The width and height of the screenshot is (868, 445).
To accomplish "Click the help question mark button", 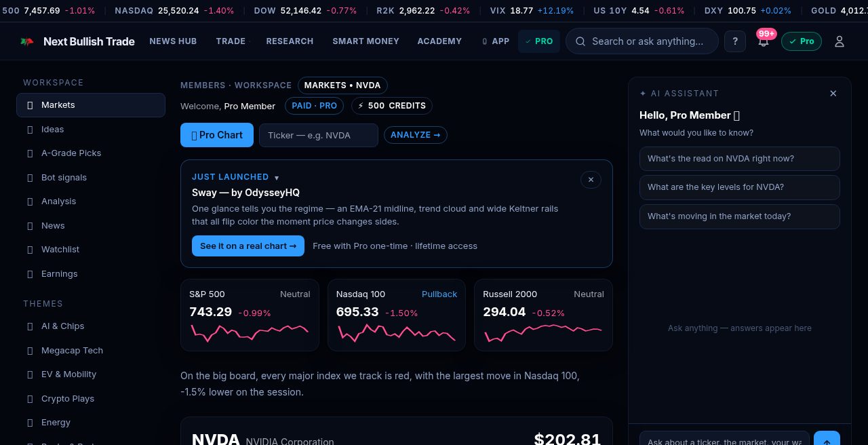I will 735,41.
